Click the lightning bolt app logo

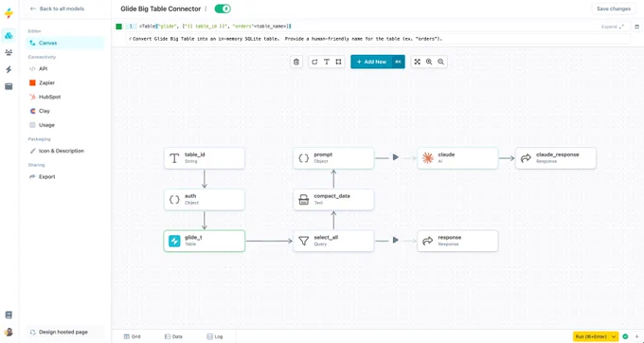click(x=9, y=13)
